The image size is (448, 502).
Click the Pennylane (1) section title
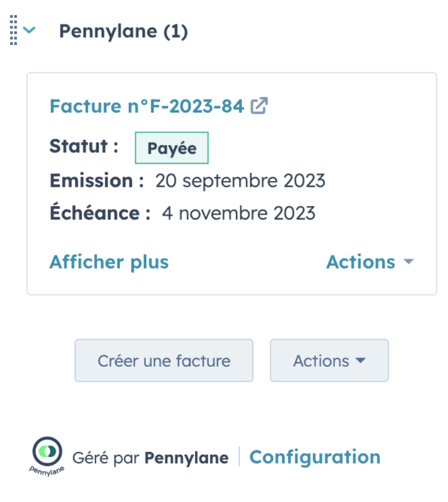point(124,32)
